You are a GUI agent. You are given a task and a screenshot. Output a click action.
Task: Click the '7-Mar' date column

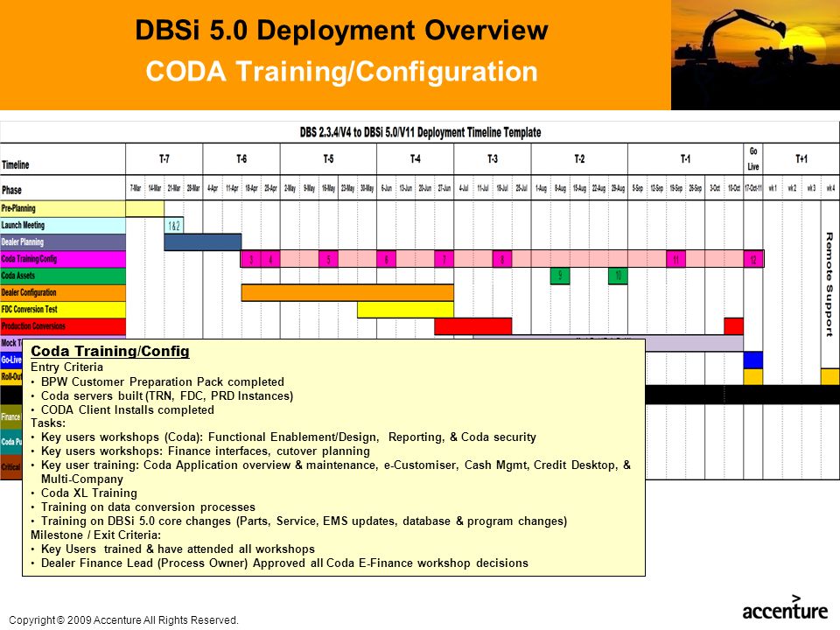(136, 188)
